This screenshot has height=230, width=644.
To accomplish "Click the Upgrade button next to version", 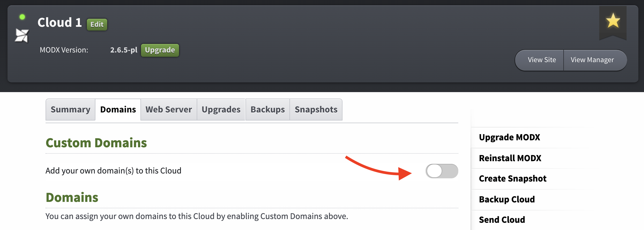I will tap(160, 50).
